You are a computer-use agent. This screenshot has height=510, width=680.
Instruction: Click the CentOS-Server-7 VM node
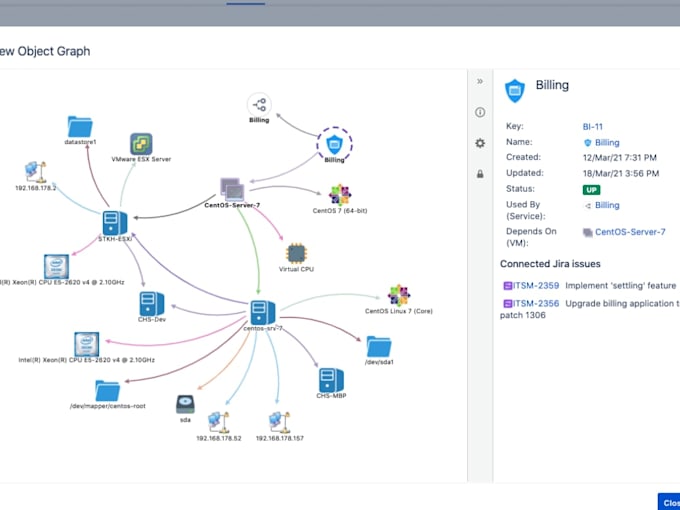tap(232, 189)
